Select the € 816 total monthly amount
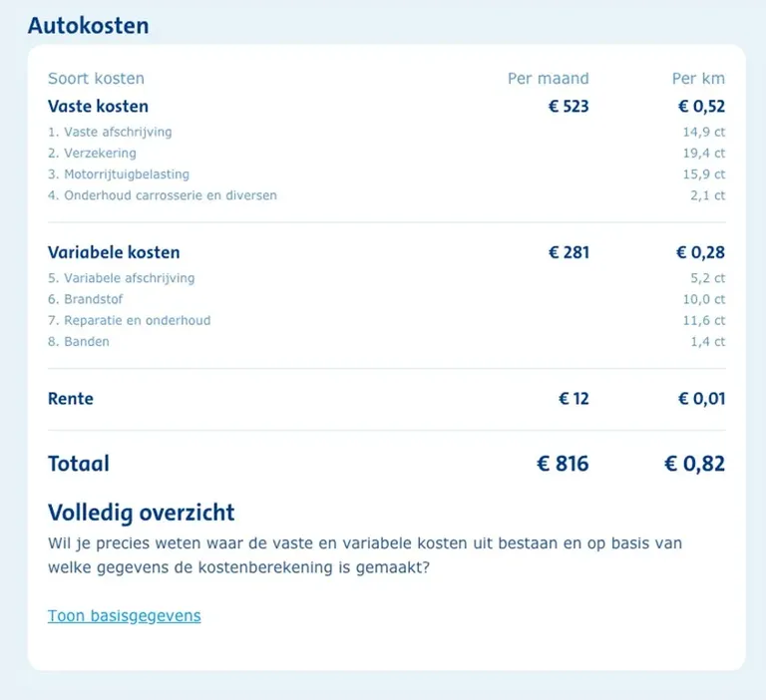766x700 pixels. click(x=563, y=464)
